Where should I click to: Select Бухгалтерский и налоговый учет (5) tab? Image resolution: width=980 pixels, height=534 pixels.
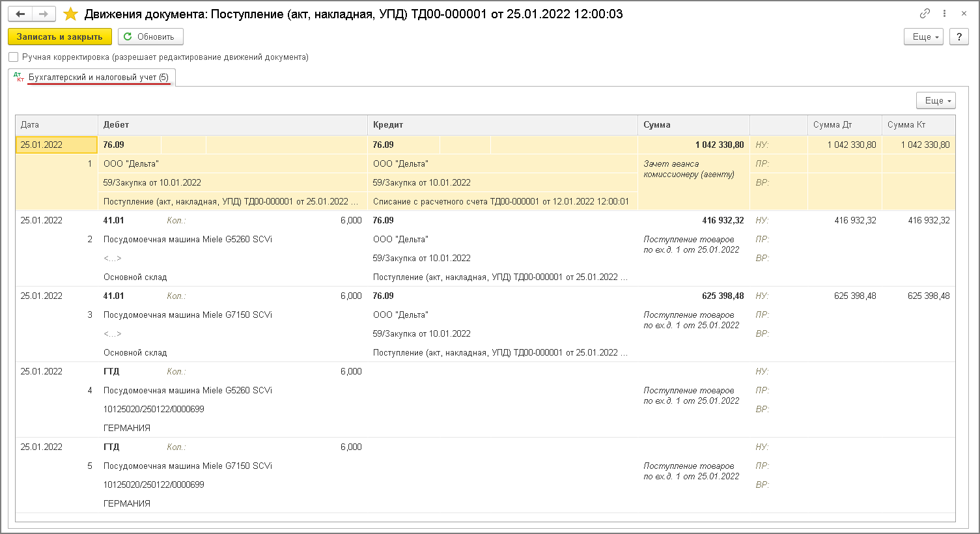(92, 77)
